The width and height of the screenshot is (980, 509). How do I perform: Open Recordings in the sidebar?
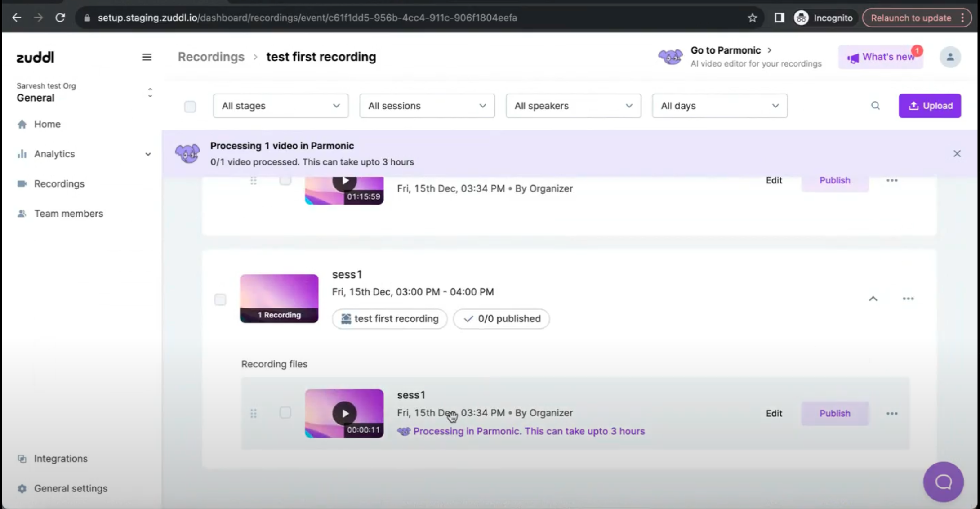pos(59,184)
